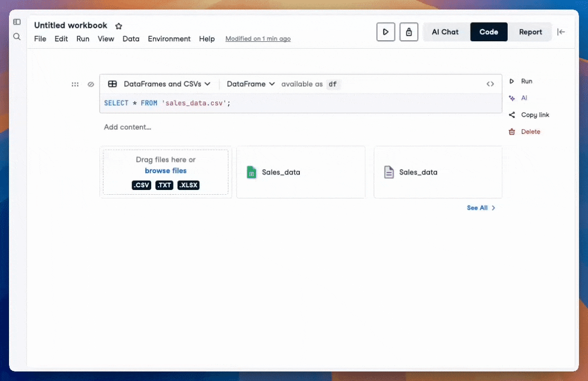Screen dimensions: 588x381
Task: Click the Copy link label
Action: click(535, 115)
